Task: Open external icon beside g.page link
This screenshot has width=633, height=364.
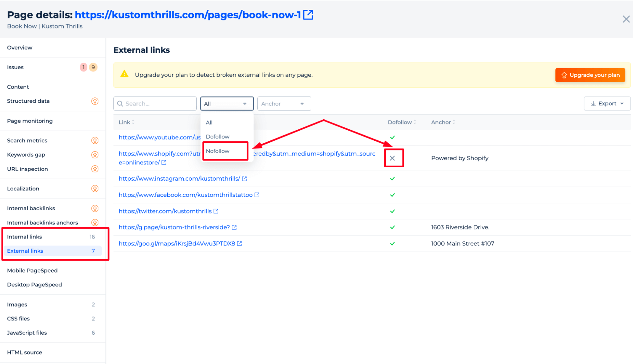Action: [234, 227]
